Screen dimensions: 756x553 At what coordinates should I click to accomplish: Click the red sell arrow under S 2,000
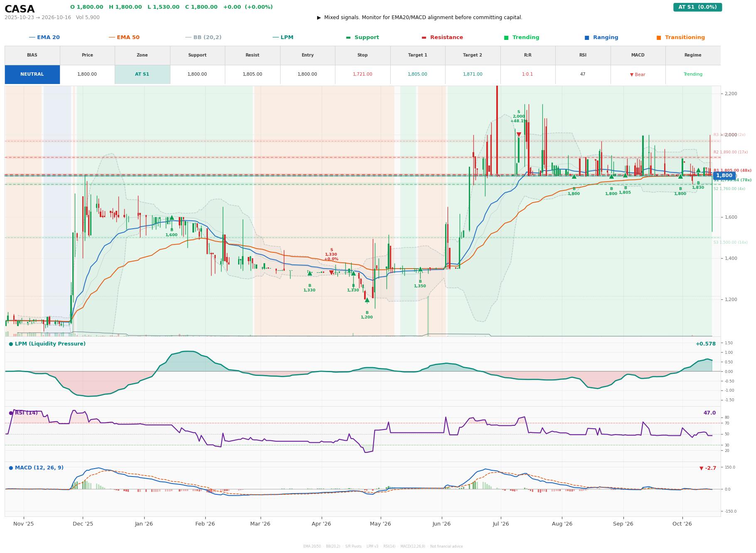tap(519, 135)
